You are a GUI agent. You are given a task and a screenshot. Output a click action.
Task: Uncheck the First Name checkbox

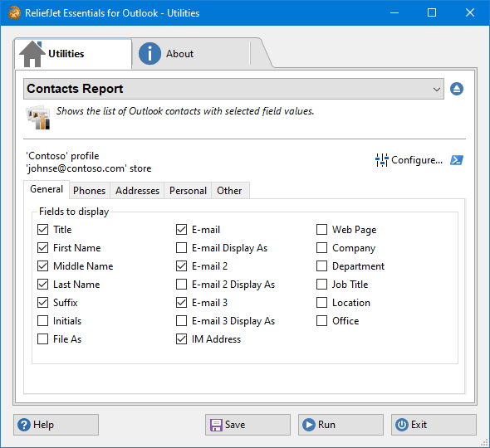(x=43, y=248)
